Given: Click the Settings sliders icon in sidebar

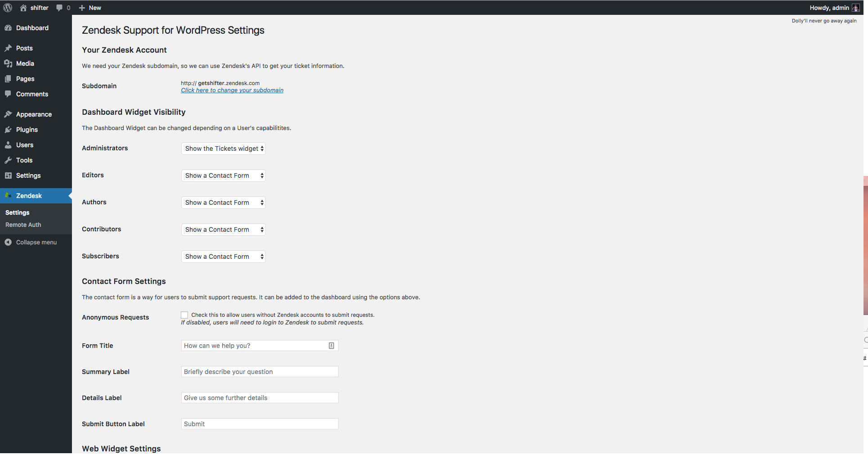Looking at the screenshot, I should [8, 176].
